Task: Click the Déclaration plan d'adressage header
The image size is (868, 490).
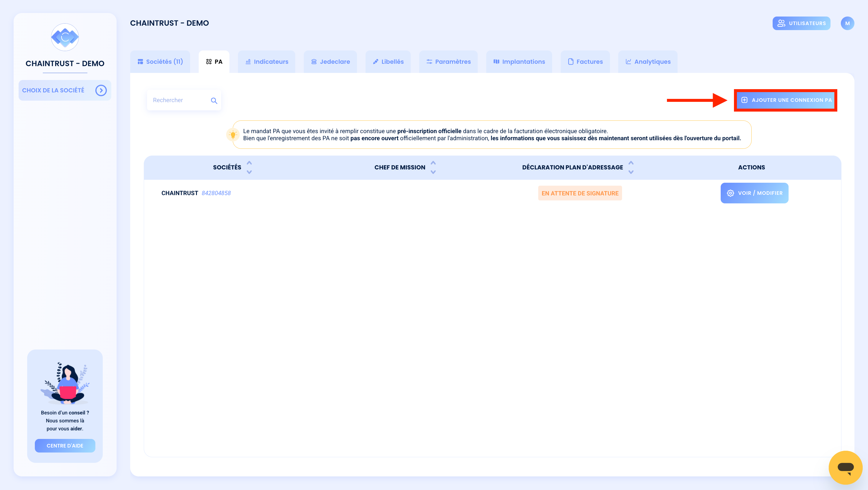Action: [x=572, y=167]
